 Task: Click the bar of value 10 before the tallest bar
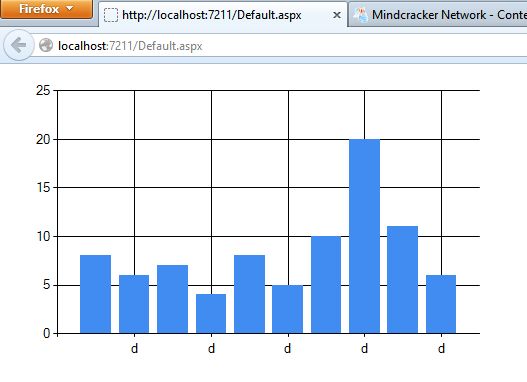(x=326, y=285)
